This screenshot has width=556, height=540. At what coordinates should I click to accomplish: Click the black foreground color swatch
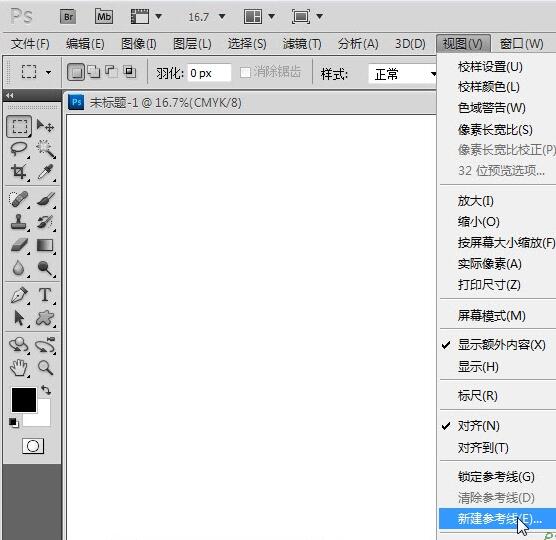[24, 400]
